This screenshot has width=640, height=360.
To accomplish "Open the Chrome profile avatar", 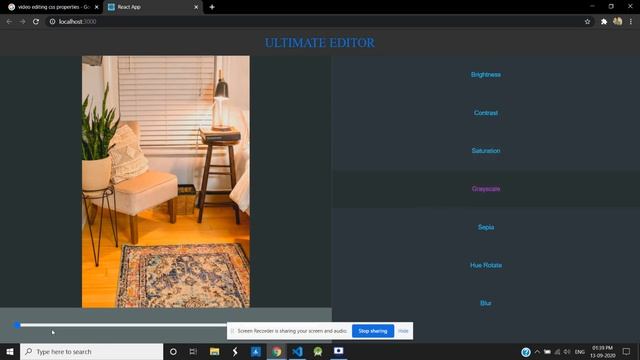I will pos(618,21).
